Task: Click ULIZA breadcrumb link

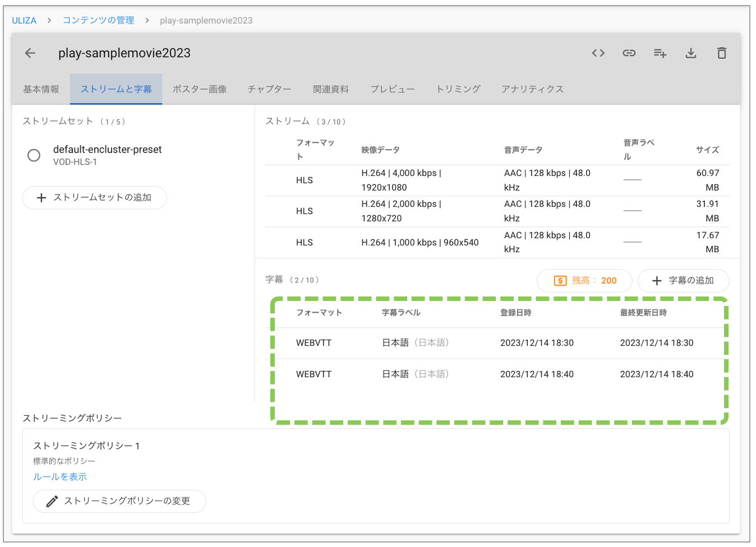Action: 24,20
